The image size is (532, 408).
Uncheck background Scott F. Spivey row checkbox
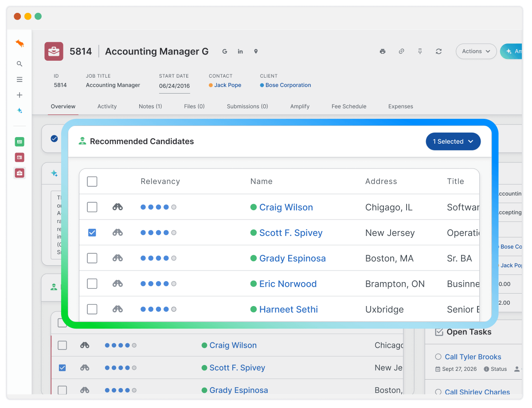tap(63, 368)
